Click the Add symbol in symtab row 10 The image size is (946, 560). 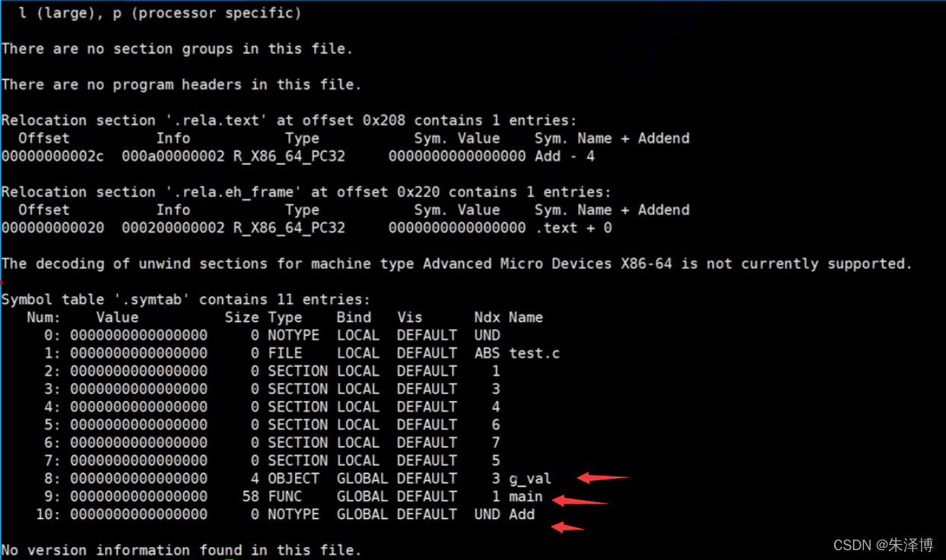coord(522,514)
